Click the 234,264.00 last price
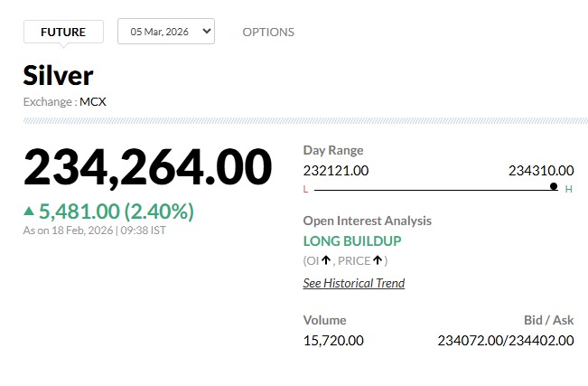Image resolution: width=588 pixels, height=386 pixels. tap(147, 167)
